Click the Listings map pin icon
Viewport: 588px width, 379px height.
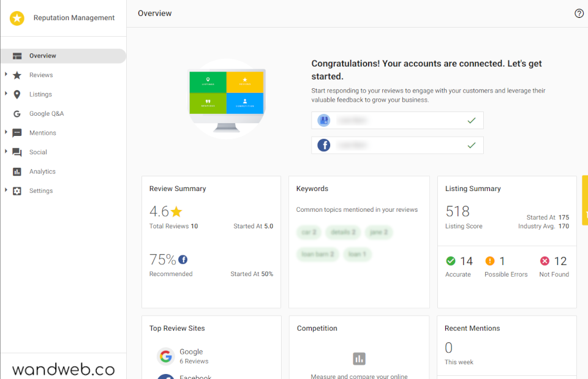point(17,94)
